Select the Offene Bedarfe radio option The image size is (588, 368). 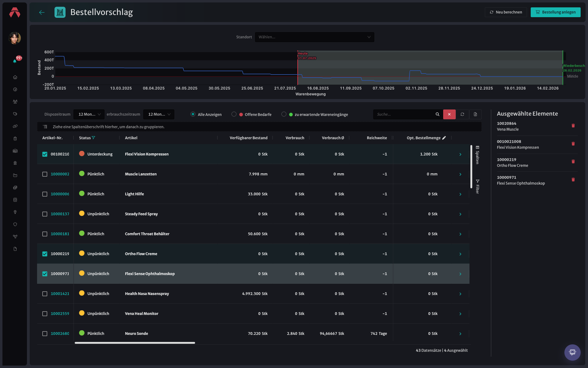(234, 114)
